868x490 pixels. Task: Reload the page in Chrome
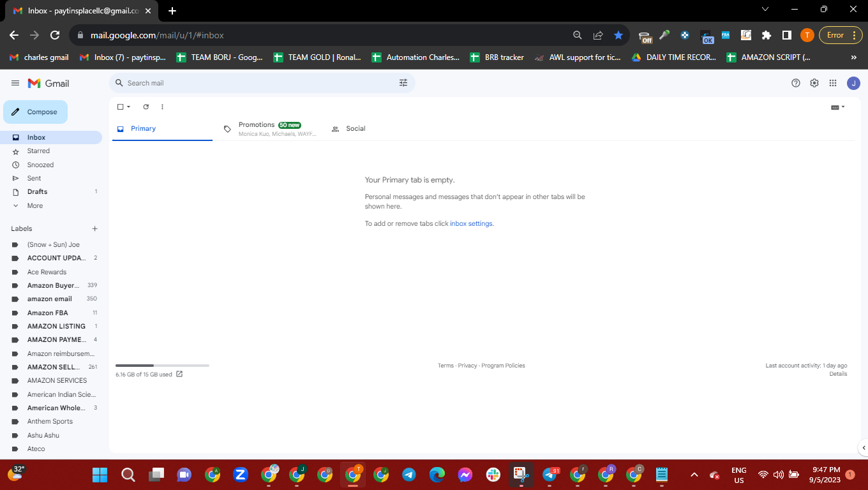click(x=55, y=35)
